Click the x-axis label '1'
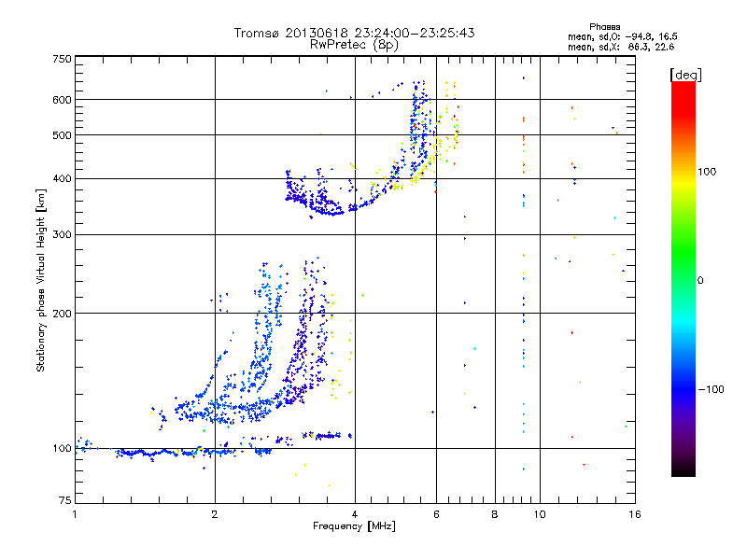This screenshot has width=747, height=560. [75, 514]
